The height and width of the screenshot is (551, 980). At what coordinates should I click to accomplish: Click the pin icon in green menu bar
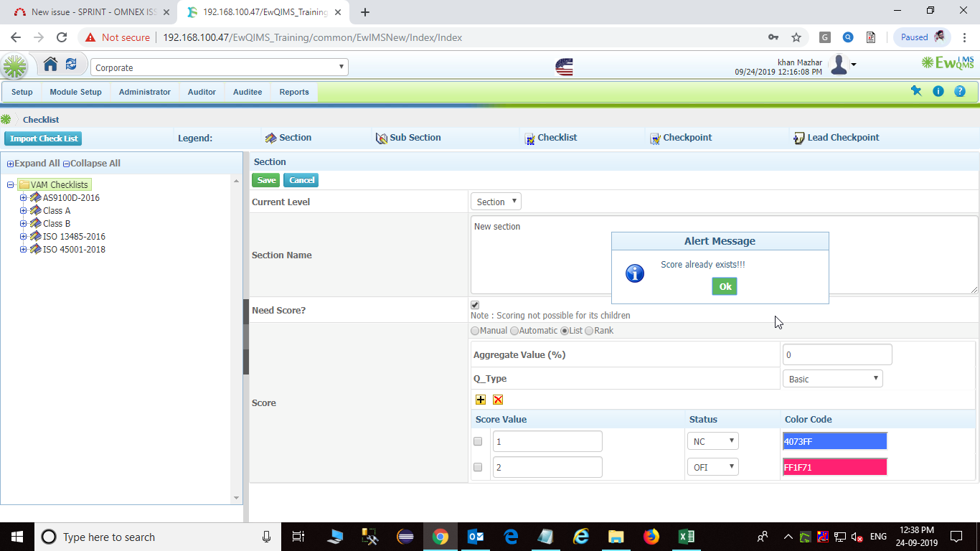(916, 91)
